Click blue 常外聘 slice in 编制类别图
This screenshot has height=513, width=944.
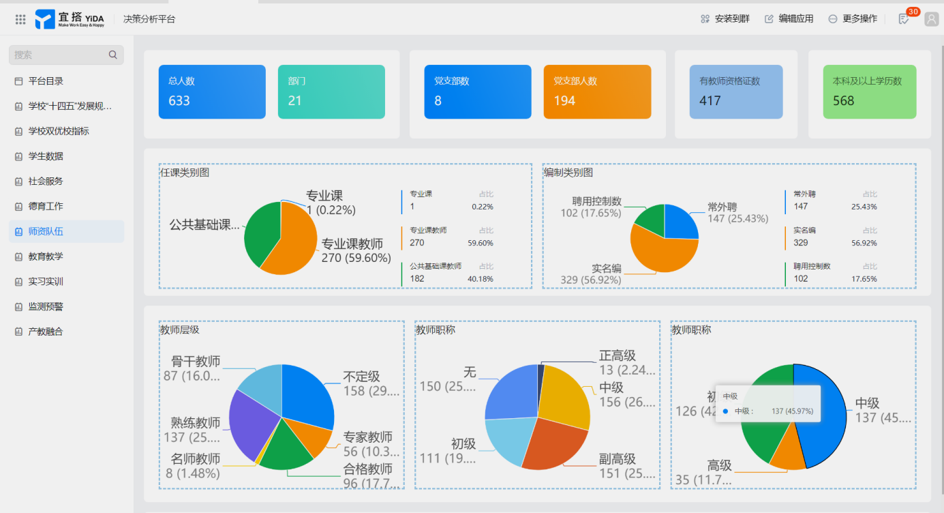680,222
